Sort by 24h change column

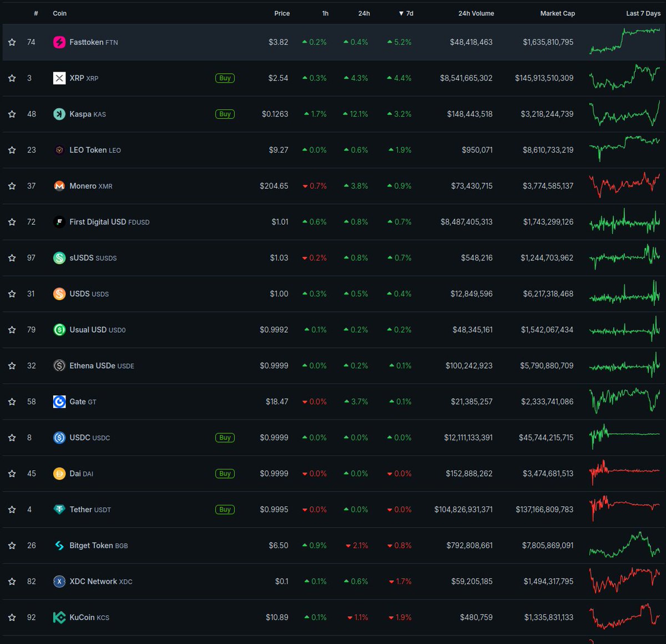point(364,13)
